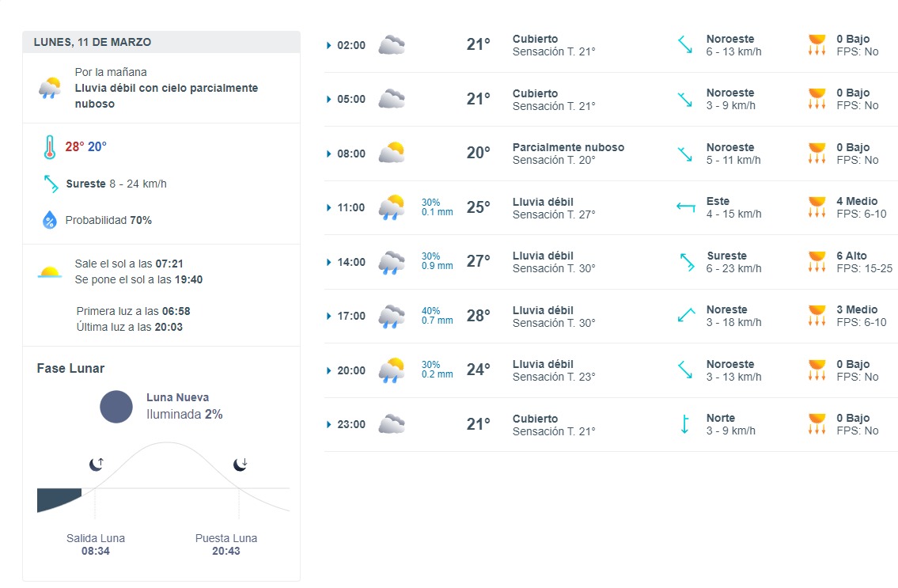Click the Sureste wind arrow in summary
The height and width of the screenshot is (588, 898).
[x=51, y=184]
